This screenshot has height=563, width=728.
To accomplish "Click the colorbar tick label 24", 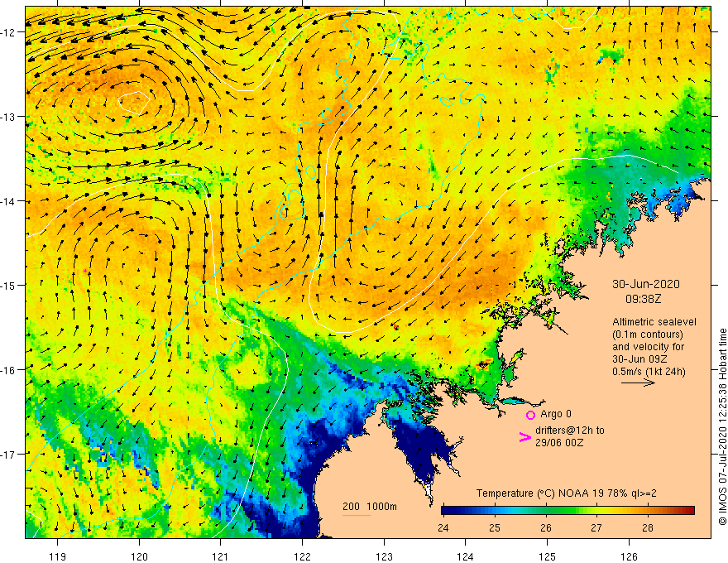I will [x=443, y=527].
